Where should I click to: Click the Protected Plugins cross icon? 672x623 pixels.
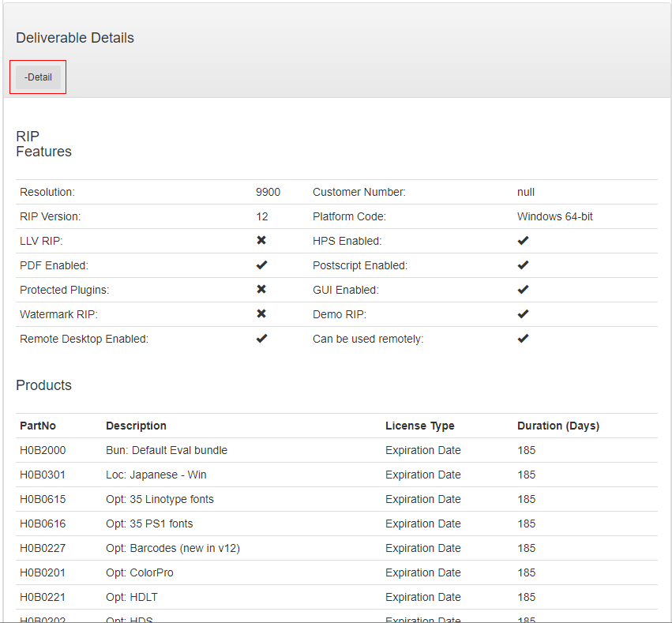pyautogui.click(x=261, y=289)
